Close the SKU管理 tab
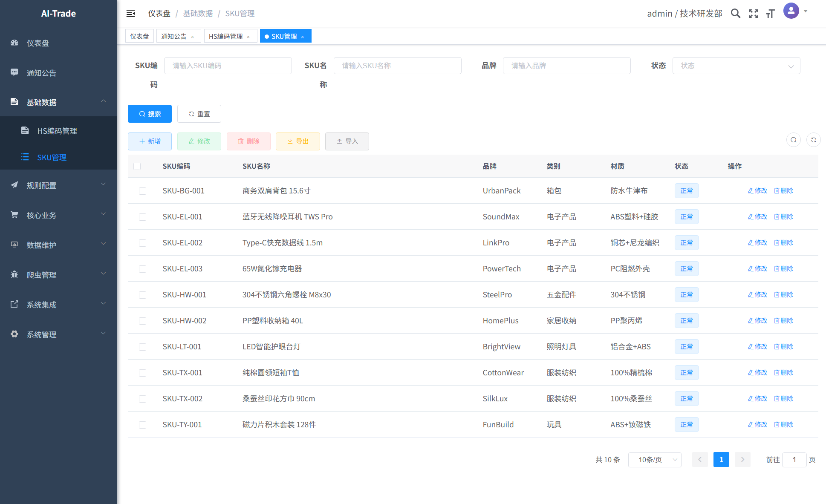Image resolution: width=826 pixels, height=504 pixels. [303, 37]
